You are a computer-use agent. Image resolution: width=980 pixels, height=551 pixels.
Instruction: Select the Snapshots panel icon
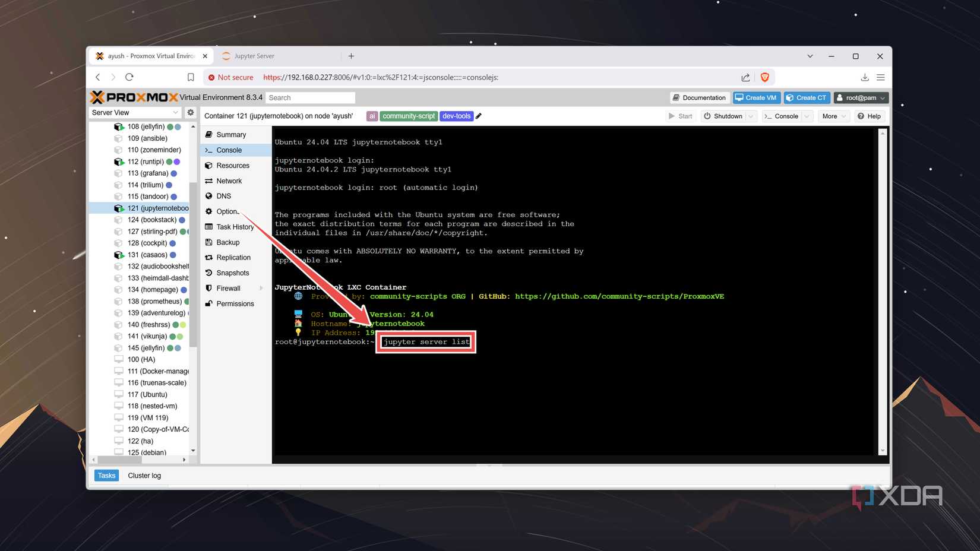pos(208,273)
